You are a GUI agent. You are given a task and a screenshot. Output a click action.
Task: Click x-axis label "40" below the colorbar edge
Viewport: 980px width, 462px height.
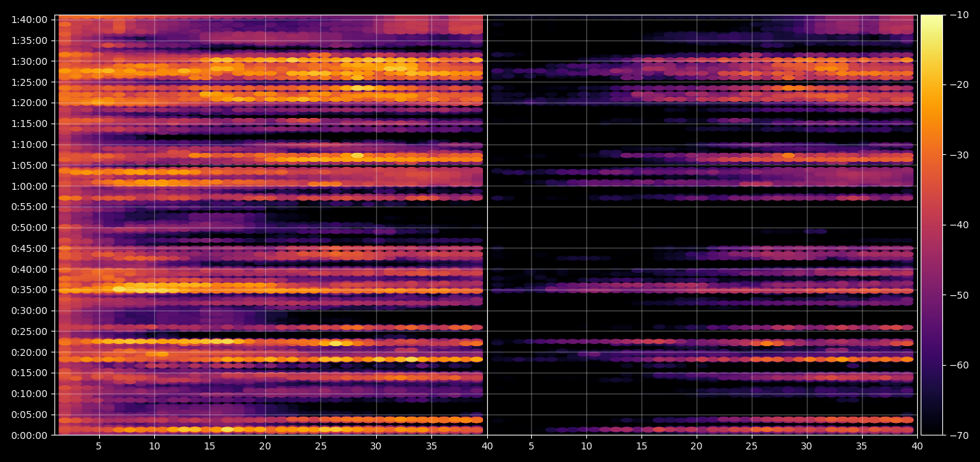[917, 446]
